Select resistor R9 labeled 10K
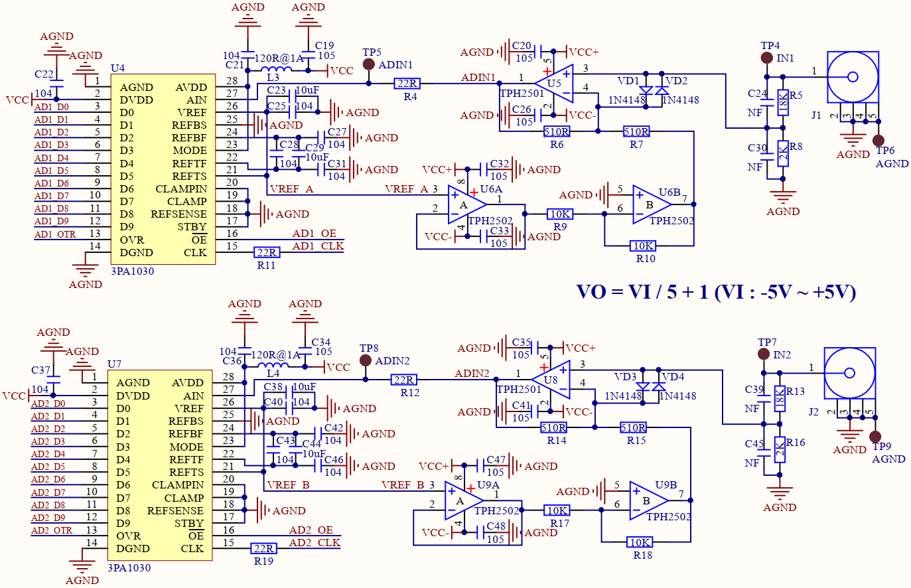 (560, 214)
